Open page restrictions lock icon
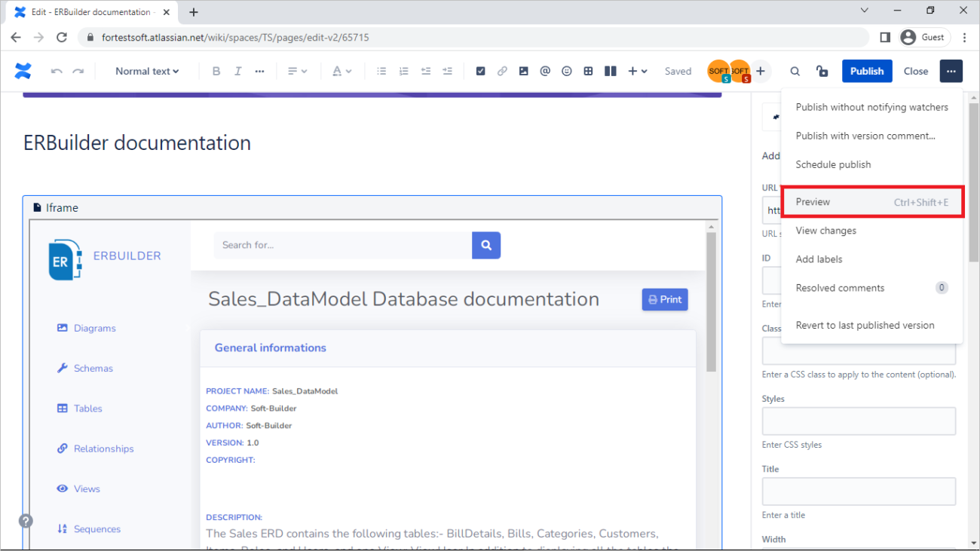Viewport: 980px width, 551px height. coord(822,71)
